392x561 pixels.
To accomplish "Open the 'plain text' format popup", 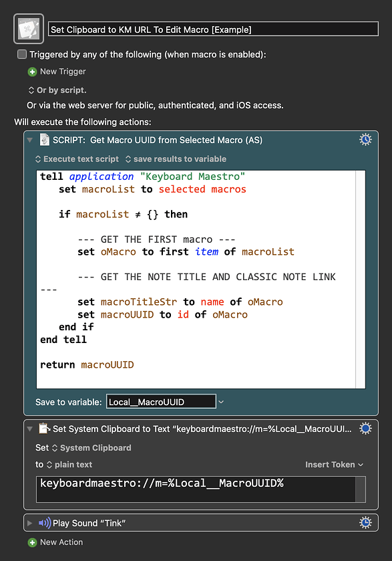I will point(69,465).
